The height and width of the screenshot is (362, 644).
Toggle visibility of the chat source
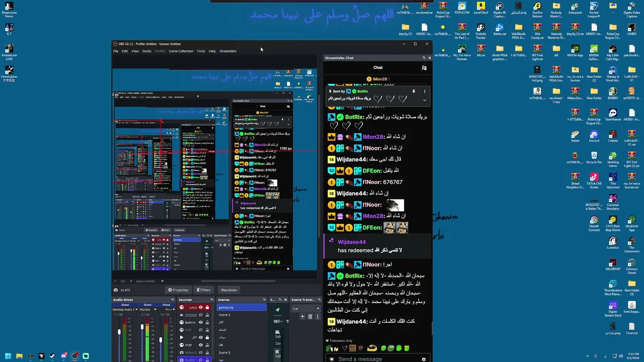201,345
